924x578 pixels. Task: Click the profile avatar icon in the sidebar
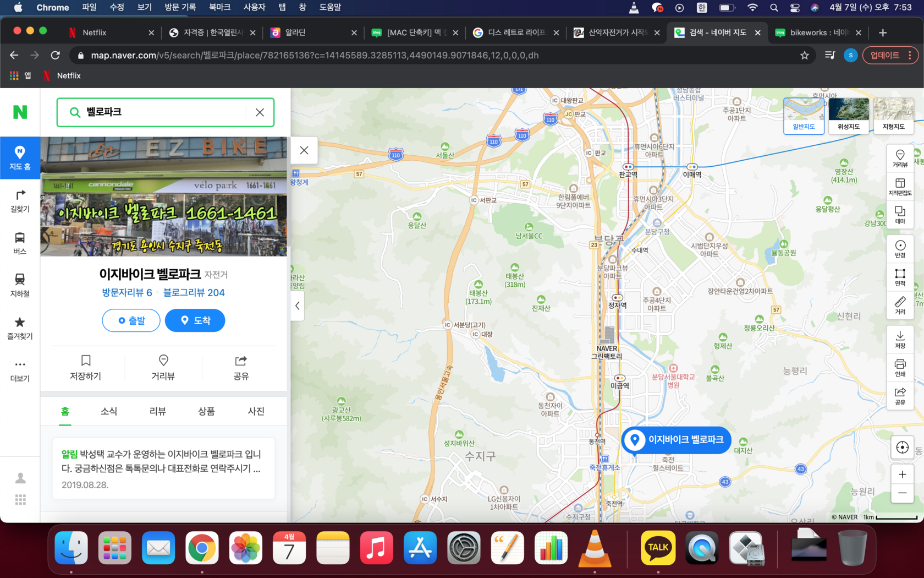[20, 478]
